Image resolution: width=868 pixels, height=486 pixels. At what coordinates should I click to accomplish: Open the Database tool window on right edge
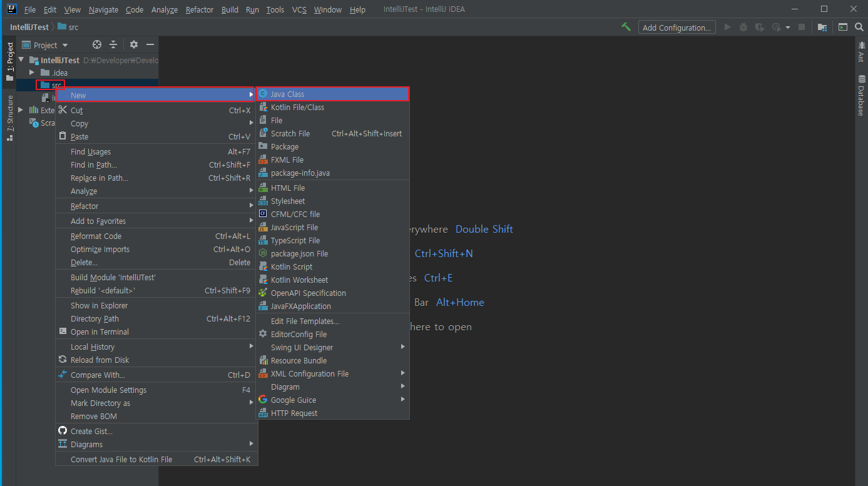click(x=862, y=96)
